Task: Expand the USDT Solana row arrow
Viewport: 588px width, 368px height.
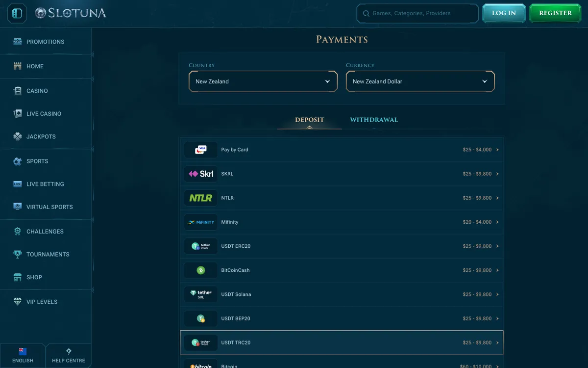Action: pos(497,294)
